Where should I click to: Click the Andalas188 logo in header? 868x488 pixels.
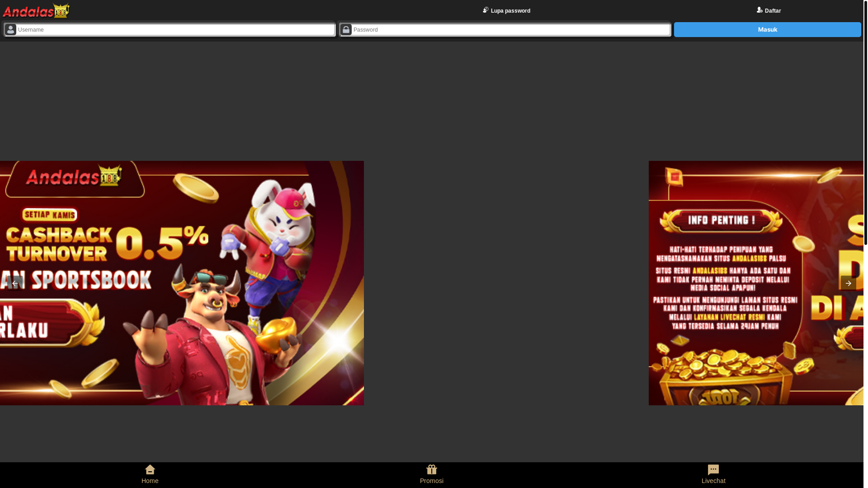[36, 10]
